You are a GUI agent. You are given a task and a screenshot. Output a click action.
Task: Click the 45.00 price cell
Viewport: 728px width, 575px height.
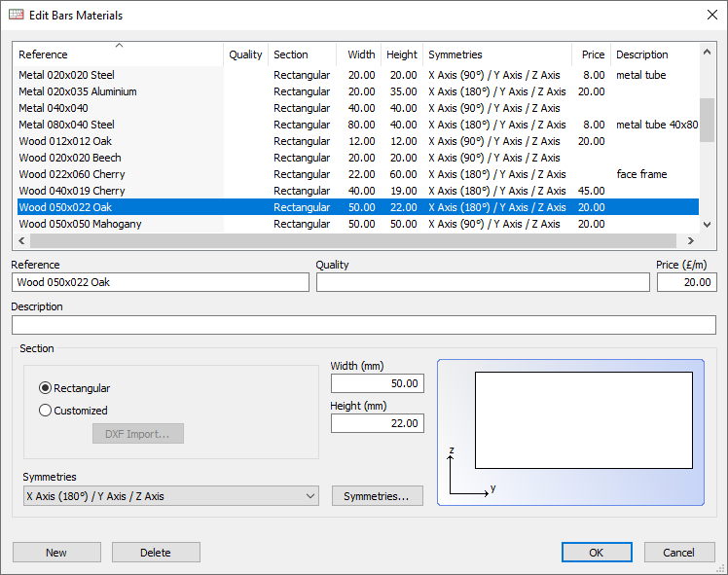(591, 191)
